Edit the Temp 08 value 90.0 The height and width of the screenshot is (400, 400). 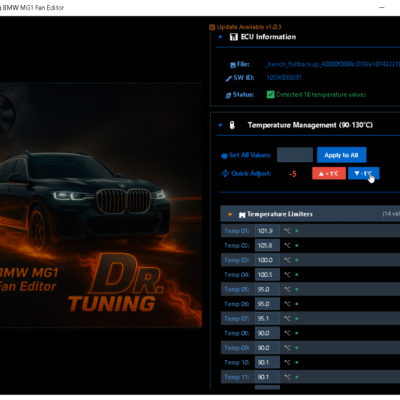(x=267, y=333)
